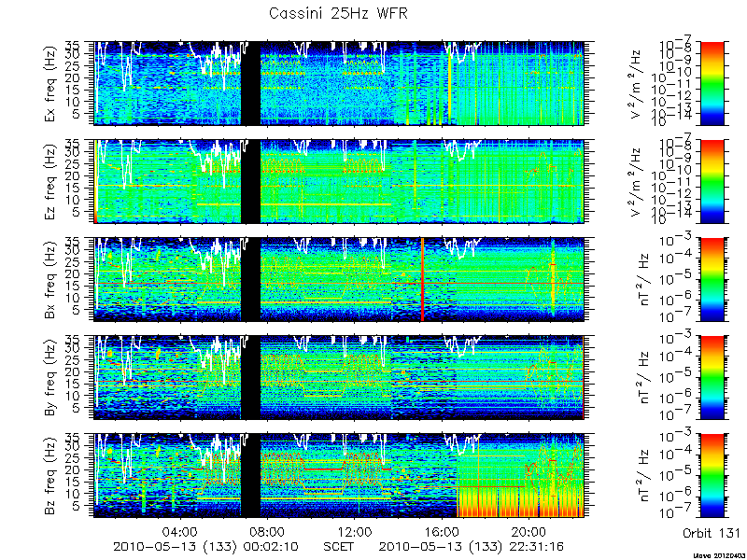The image size is (747, 560).
Task: Open the Ez frequency spectrogram panel
Action: coord(339,181)
